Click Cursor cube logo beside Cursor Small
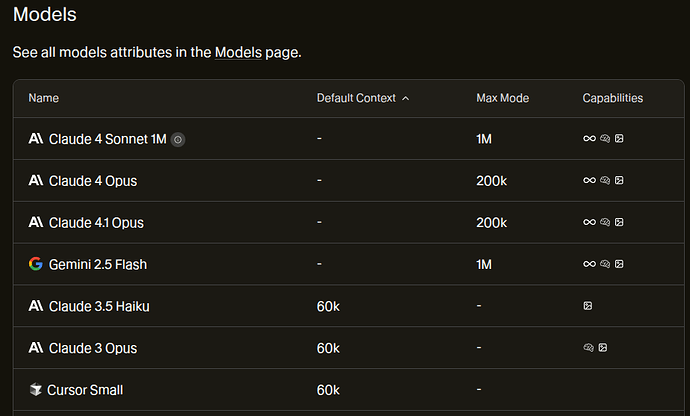Screen dimensions: 690x416 pos(35,390)
